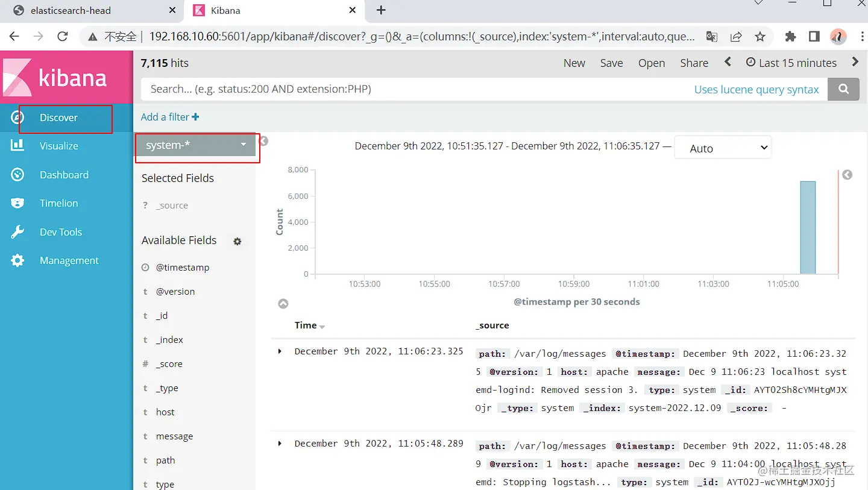
Task: Select the path field
Action: click(x=166, y=460)
